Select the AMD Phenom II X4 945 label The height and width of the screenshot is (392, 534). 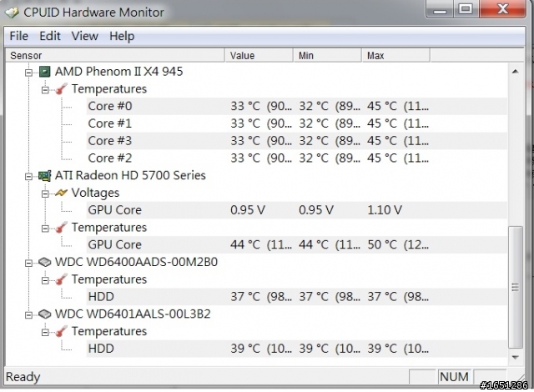pyautogui.click(x=118, y=72)
